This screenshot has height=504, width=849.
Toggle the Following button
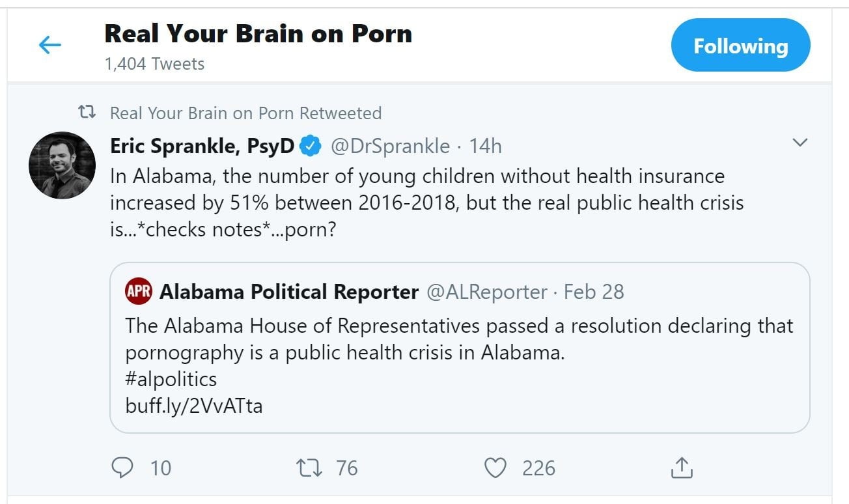pos(740,46)
